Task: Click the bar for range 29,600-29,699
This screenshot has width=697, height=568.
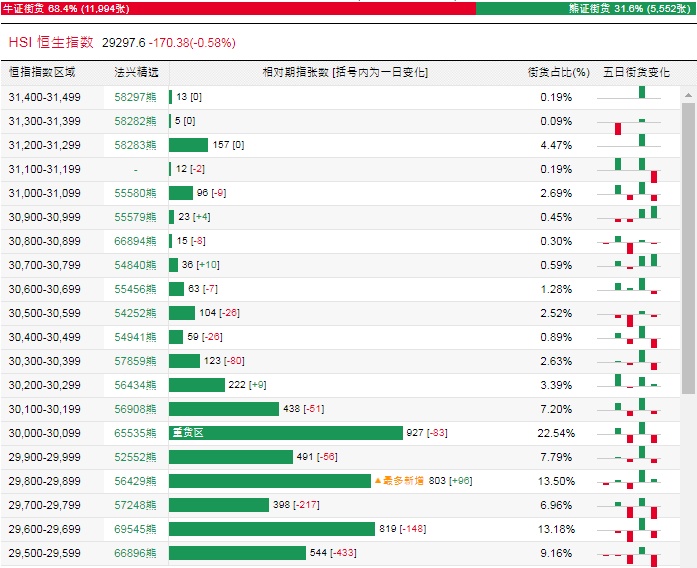Action: coord(272,529)
